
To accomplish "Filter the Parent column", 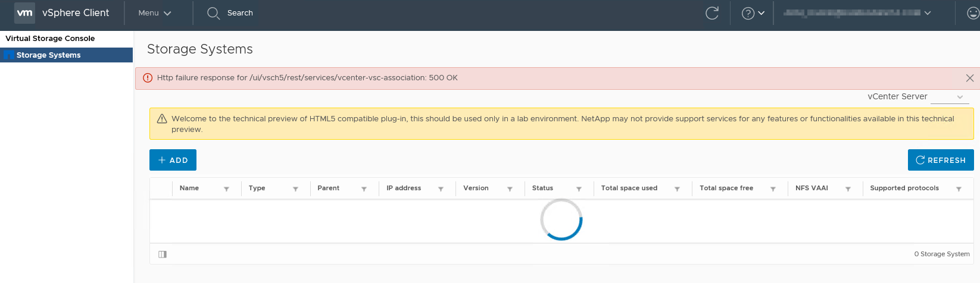I will 364,189.
